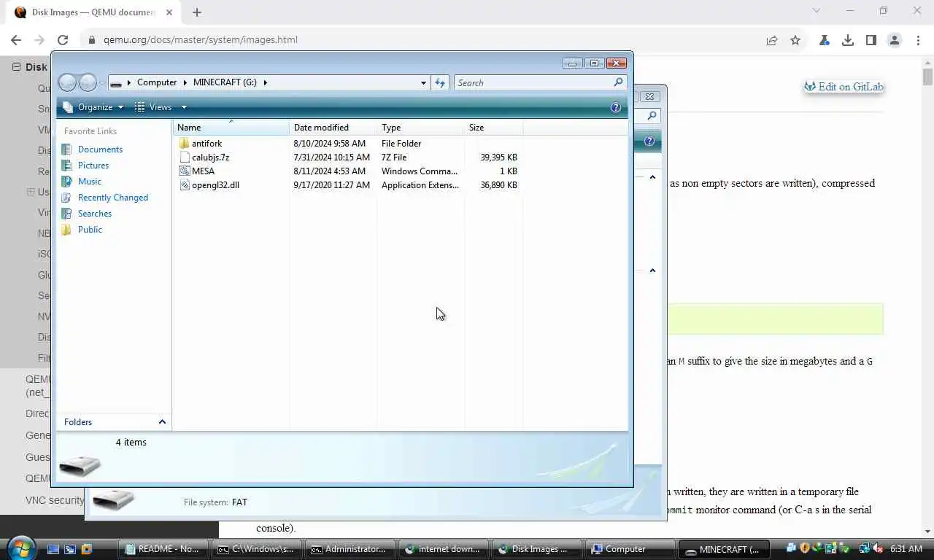The height and width of the screenshot is (560, 934).
Task: Open Documents favorite link
Action: pos(100,149)
